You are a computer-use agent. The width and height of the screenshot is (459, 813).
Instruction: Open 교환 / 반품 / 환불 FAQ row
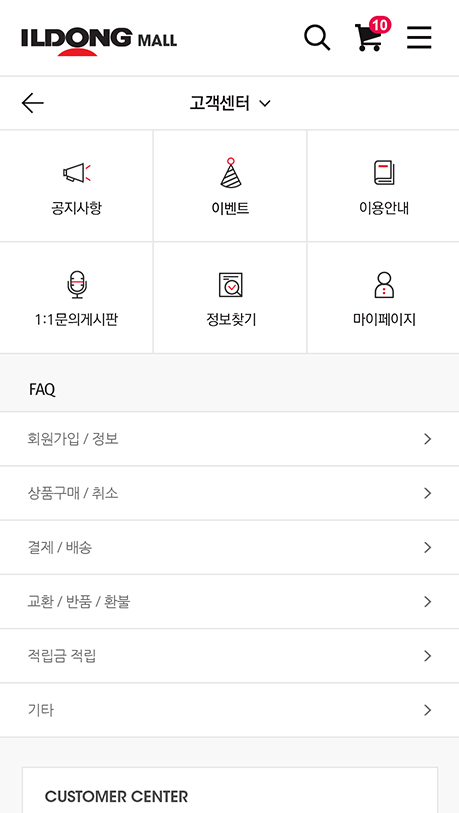point(229,601)
